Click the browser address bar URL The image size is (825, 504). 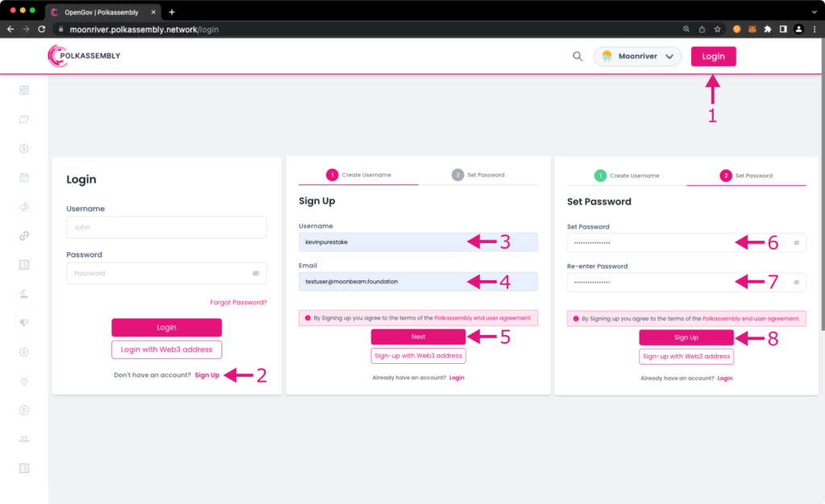coord(144,30)
